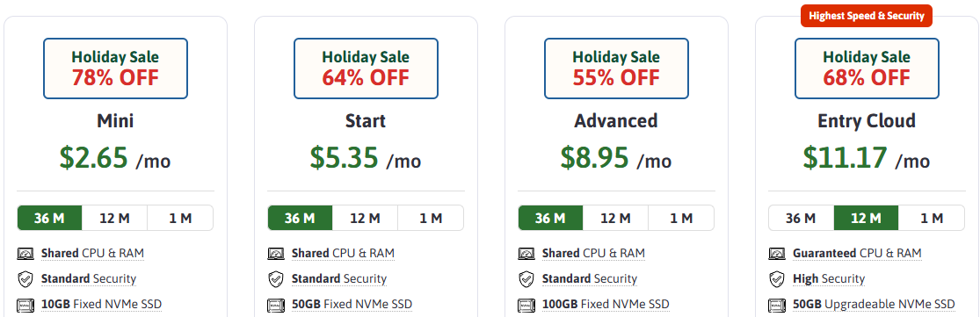Click the CPU gauge icon in Advanced plan
The width and height of the screenshot is (980, 317).
coord(526,254)
